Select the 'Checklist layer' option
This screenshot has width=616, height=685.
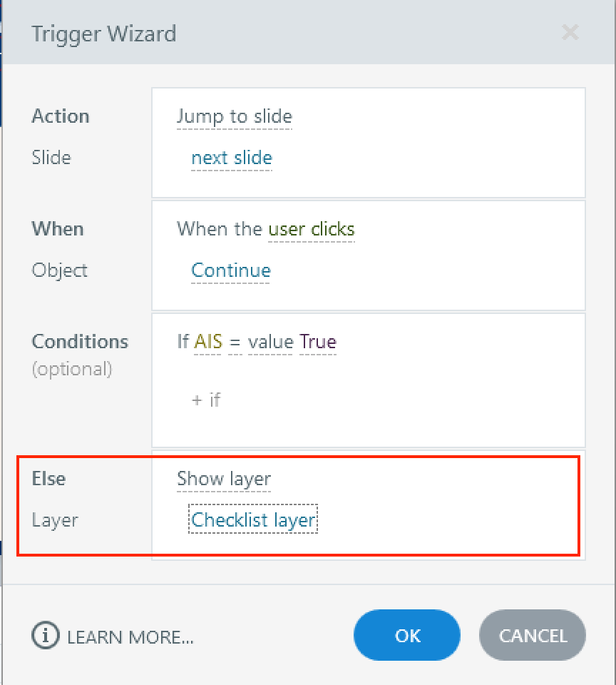coord(253,520)
